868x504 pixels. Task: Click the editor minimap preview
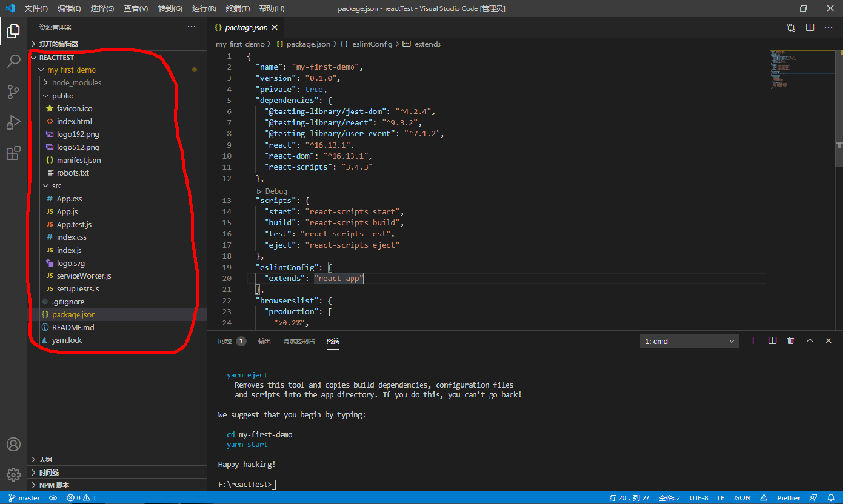click(x=801, y=70)
